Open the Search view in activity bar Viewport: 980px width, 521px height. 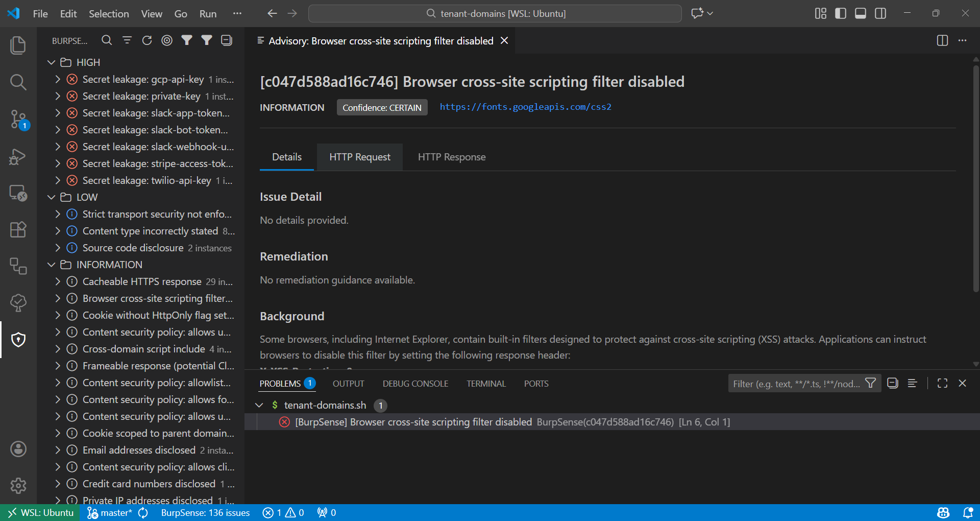18,82
